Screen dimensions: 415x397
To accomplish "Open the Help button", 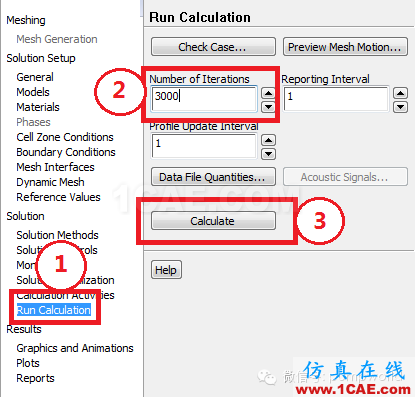I will click(166, 270).
